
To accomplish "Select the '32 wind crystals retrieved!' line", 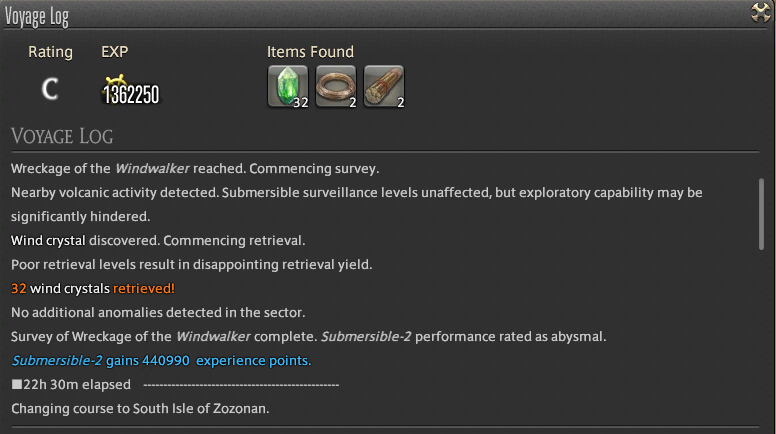I will click(x=93, y=289).
